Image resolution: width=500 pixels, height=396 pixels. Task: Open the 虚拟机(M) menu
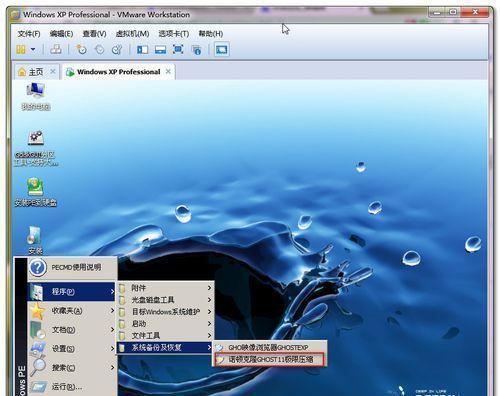132,34
